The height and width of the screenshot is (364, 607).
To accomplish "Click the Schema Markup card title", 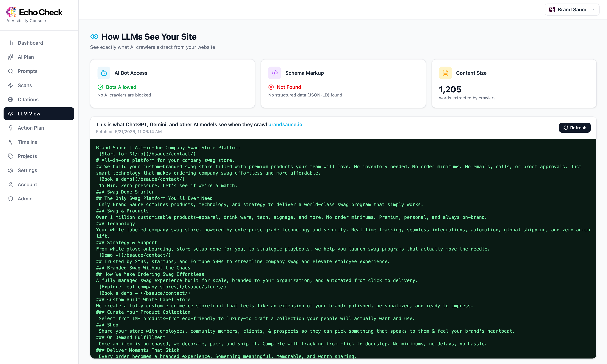I will click(x=305, y=73).
